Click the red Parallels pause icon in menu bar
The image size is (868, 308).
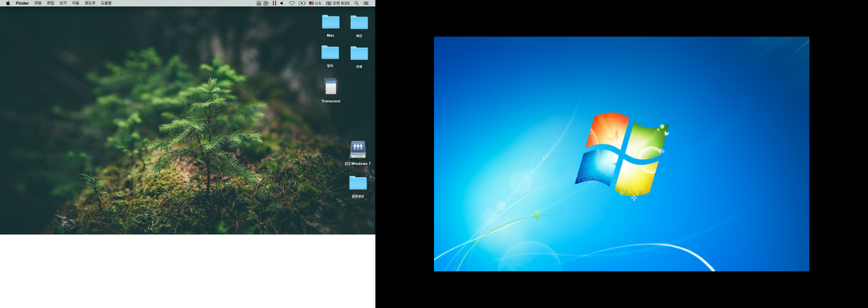[274, 3]
